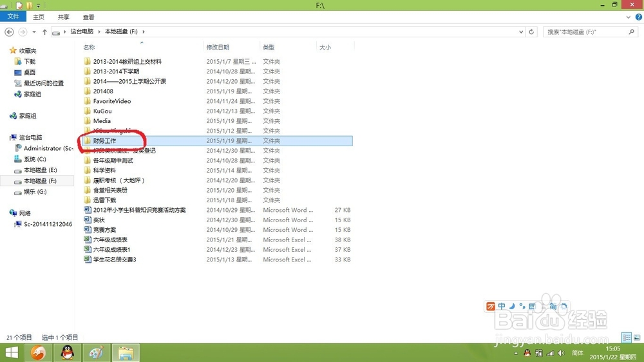The width and height of the screenshot is (644, 362).
Task: Switch to details view toggle in status bar
Action: coord(627,338)
